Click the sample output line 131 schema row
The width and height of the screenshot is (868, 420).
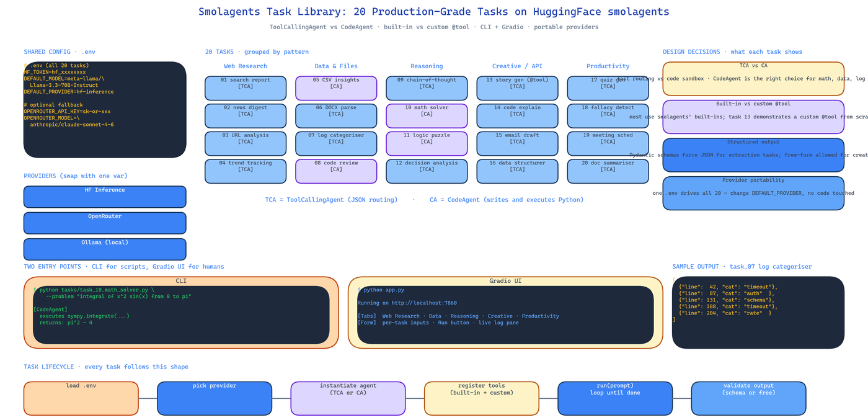pyautogui.click(x=727, y=300)
